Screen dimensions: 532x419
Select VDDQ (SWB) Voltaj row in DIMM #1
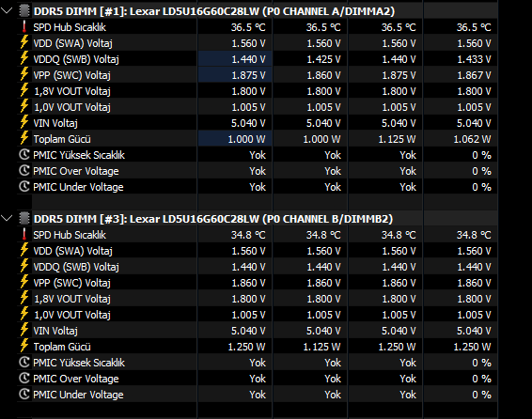pyautogui.click(x=258, y=59)
